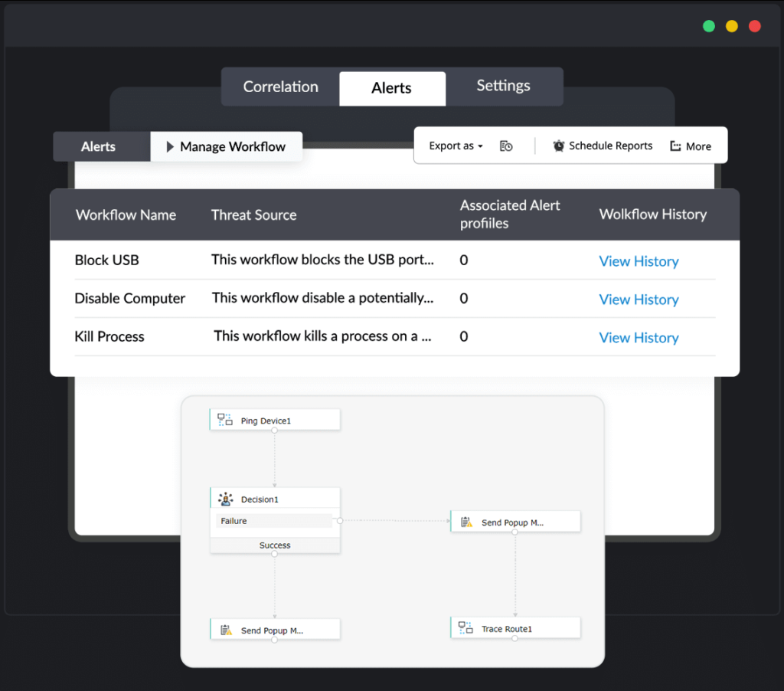Click the right-branch Send Popup message icon

tap(465, 521)
